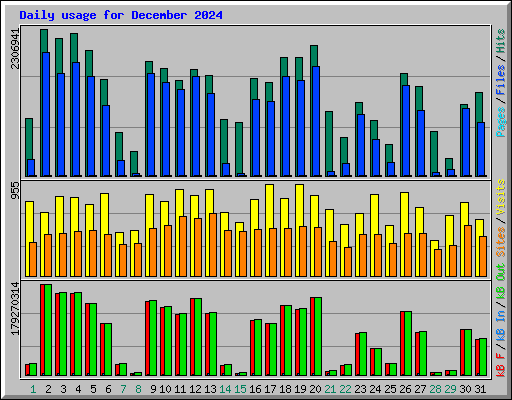512x400 pixels.
Task: Click the 'Pages' legend label
Action: tap(501, 122)
